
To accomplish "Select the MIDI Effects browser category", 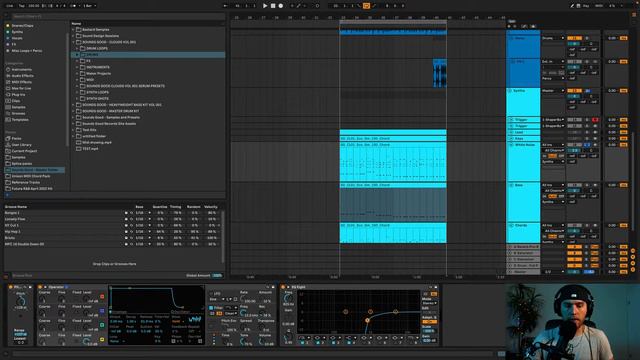I will tap(21, 82).
